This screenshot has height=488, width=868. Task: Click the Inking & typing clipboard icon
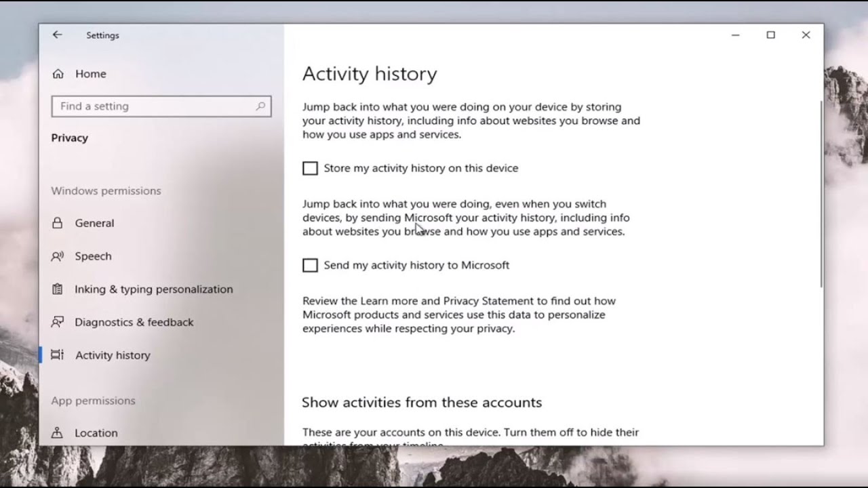pyautogui.click(x=58, y=289)
